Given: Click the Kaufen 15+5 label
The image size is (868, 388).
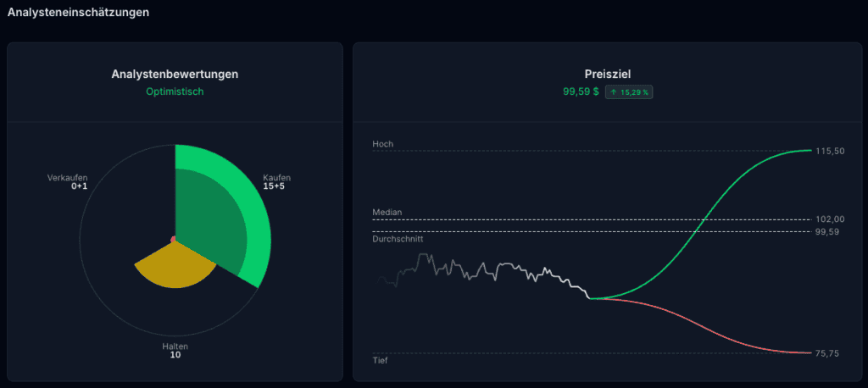Looking at the screenshot, I should (x=277, y=182).
